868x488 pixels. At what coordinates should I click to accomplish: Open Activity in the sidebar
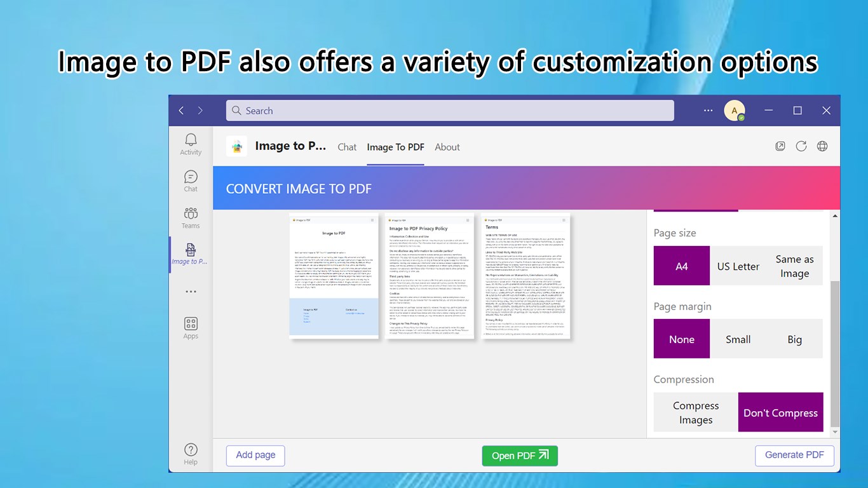191,144
